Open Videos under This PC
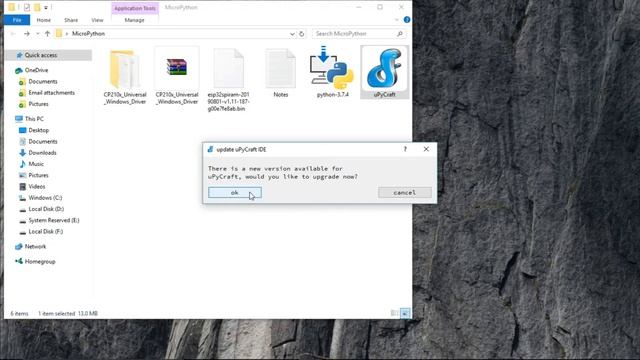 (37, 187)
